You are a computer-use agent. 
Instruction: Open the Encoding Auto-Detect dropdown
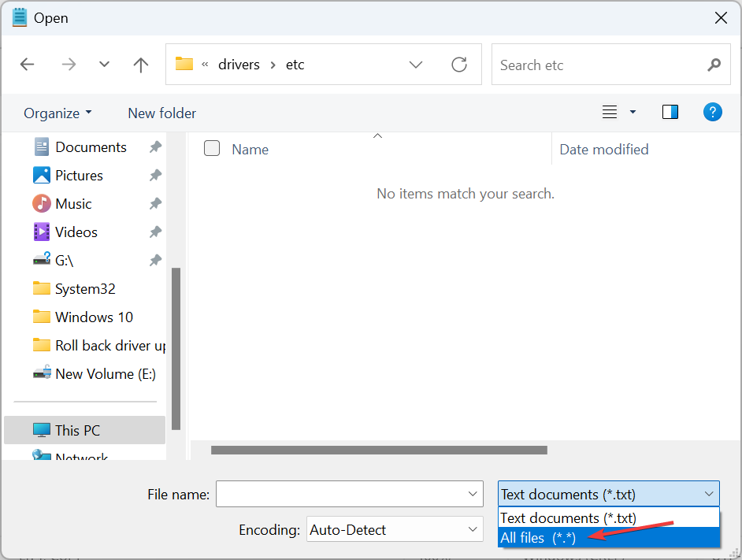click(x=395, y=530)
